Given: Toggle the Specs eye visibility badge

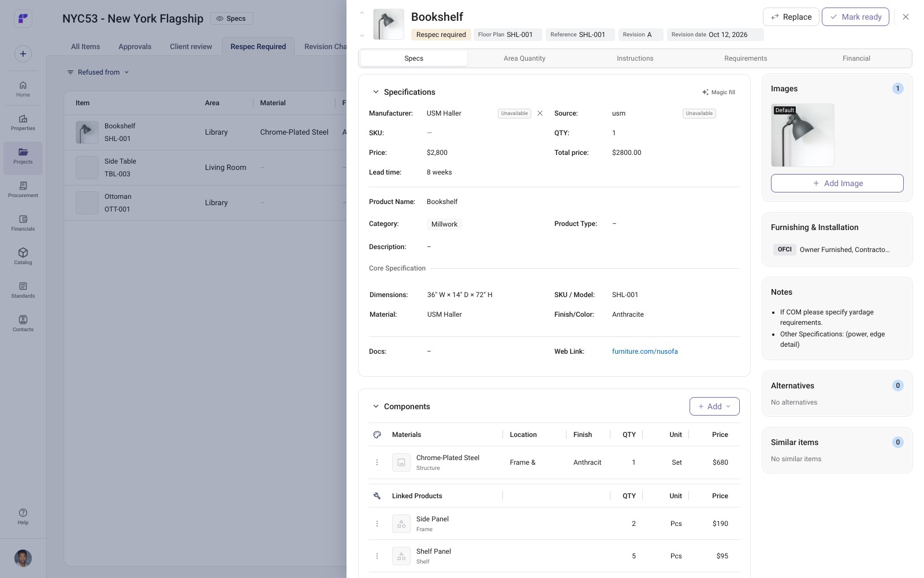Looking at the screenshot, I should click(231, 18).
